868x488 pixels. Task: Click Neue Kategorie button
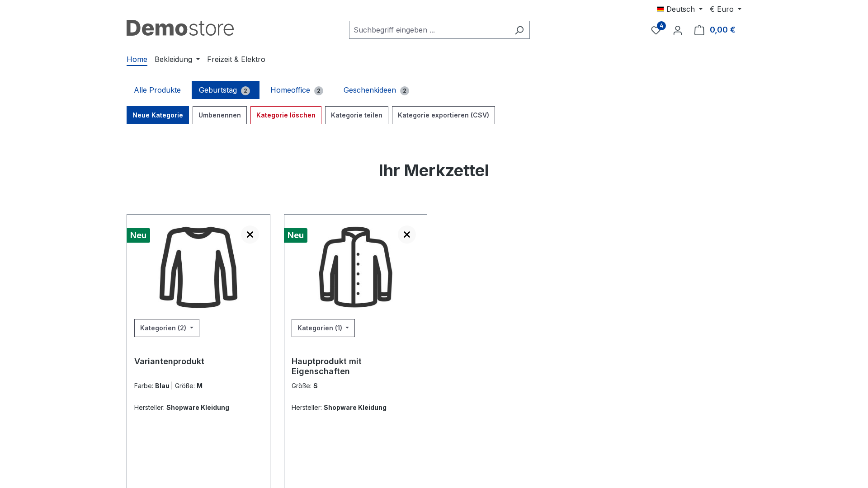coord(158,115)
